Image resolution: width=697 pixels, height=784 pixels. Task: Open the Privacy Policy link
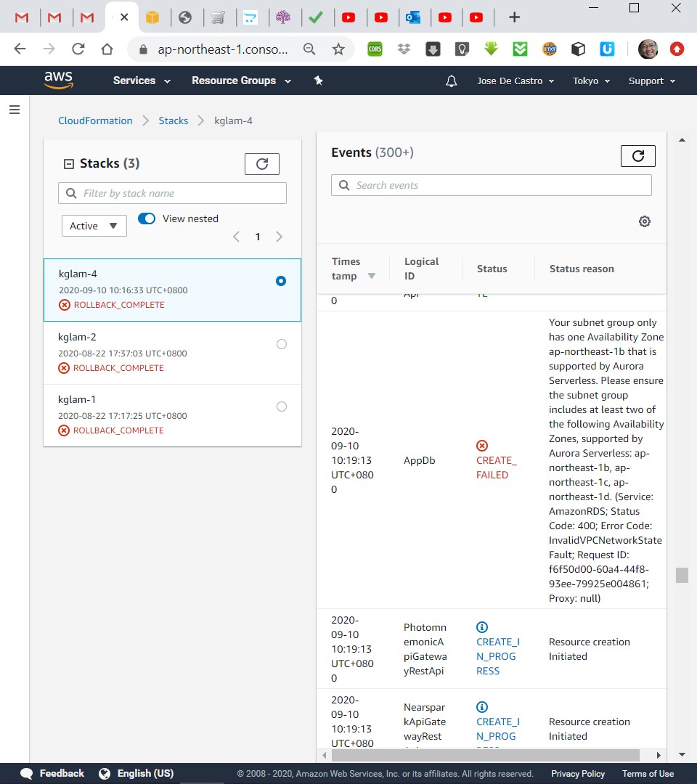[x=577, y=774]
